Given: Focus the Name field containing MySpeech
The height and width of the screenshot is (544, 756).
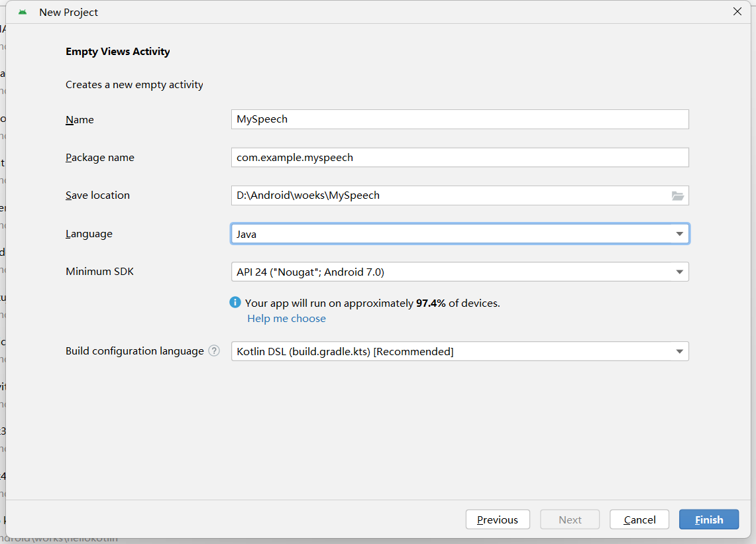Looking at the screenshot, I should [460, 119].
